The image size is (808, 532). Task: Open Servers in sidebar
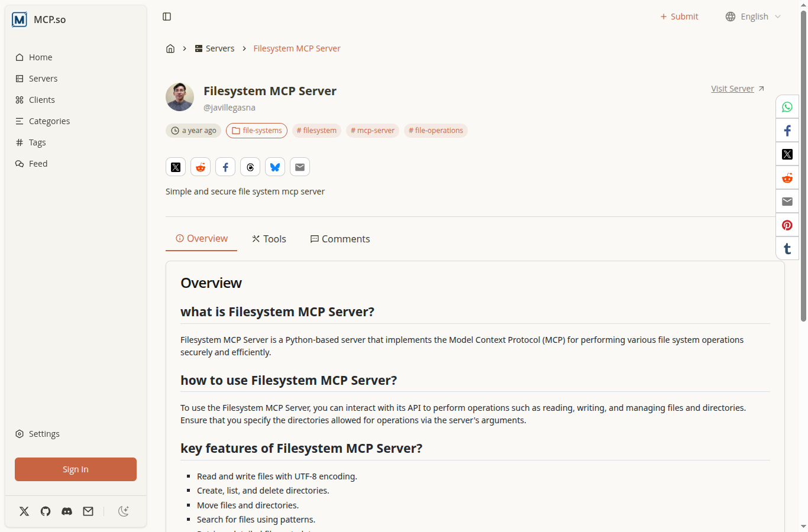coord(76,79)
